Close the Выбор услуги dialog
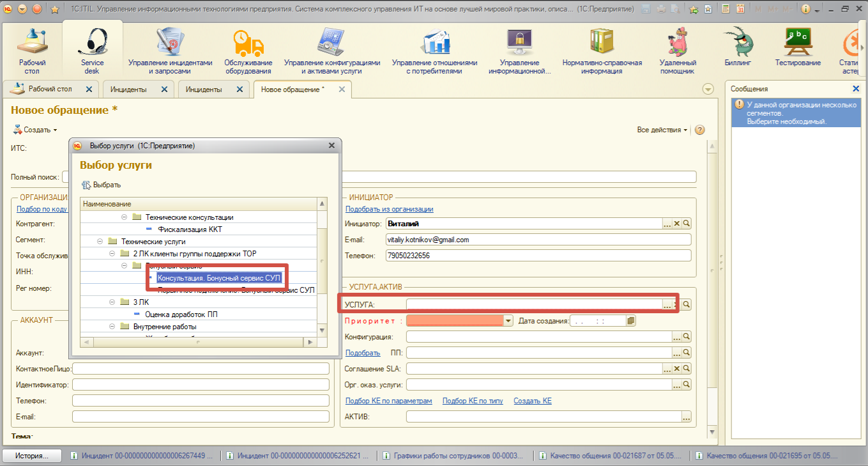Viewport: 868px width, 466px height. coord(331,146)
